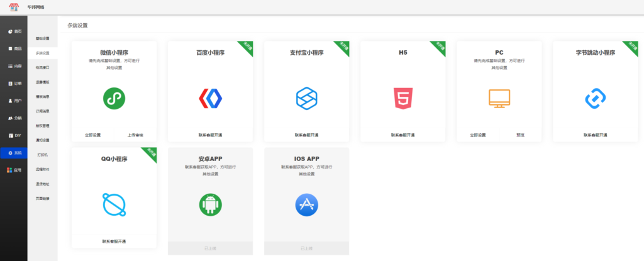
Task: Open 用户 in the dark sidebar
Action: point(14,100)
